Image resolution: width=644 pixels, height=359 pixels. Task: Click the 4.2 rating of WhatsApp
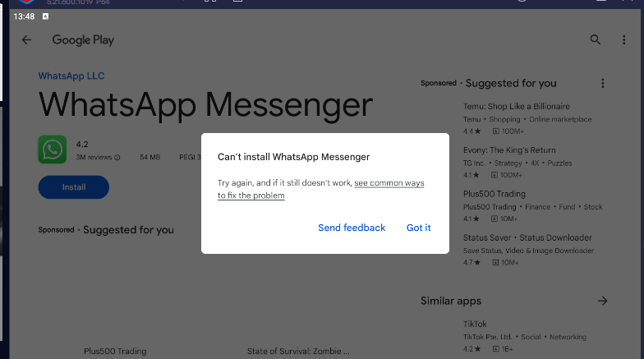pos(82,145)
